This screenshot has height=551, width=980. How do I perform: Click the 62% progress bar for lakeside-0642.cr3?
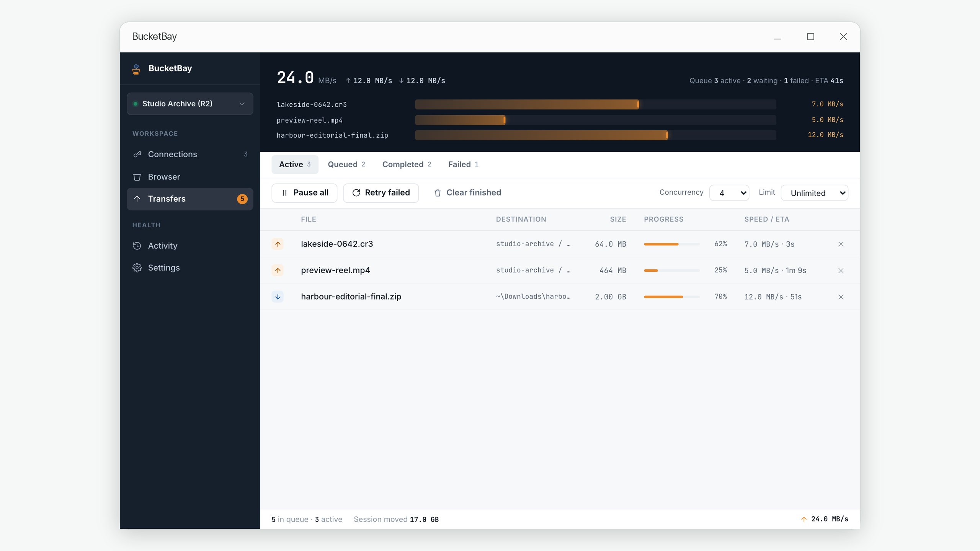671,244
